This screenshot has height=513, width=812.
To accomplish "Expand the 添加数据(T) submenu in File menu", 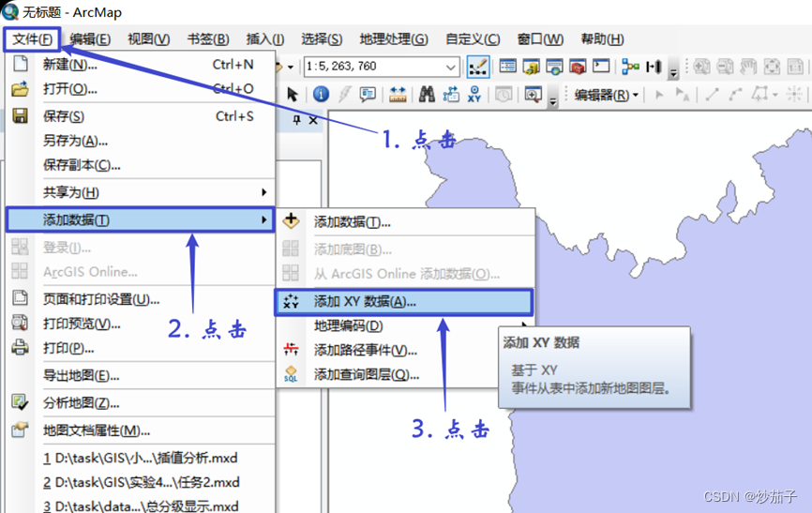I will click(141, 219).
